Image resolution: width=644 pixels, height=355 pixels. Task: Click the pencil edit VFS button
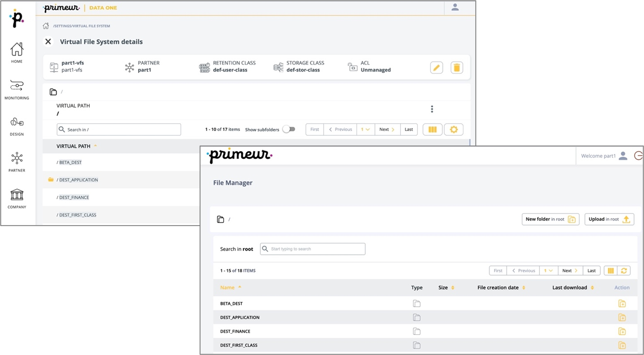click(x=436, y=68)
